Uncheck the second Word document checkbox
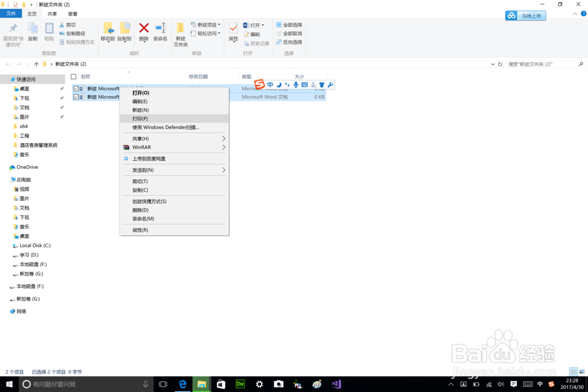This screenshot has height=392, width=588. (x=76, y=97)
